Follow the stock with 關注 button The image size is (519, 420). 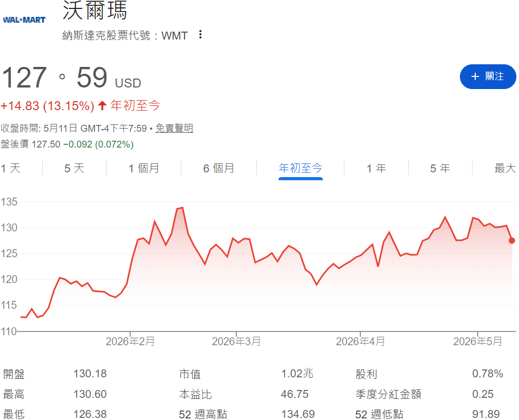tap(487, 76)
